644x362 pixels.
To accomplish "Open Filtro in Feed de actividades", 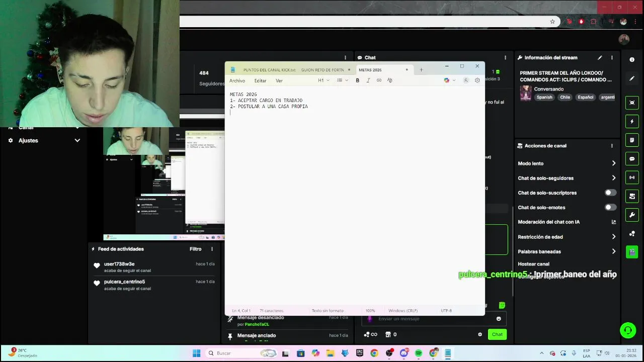I will pos(195,249).
